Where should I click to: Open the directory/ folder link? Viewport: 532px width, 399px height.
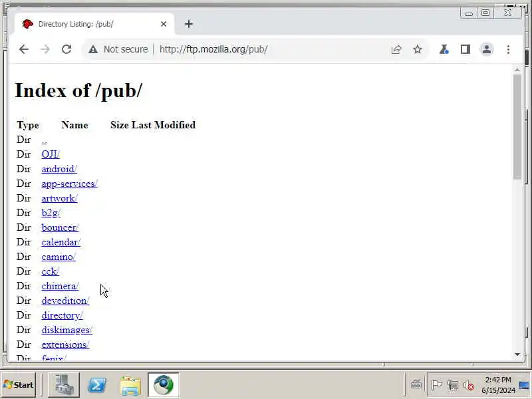pos(62,315)
